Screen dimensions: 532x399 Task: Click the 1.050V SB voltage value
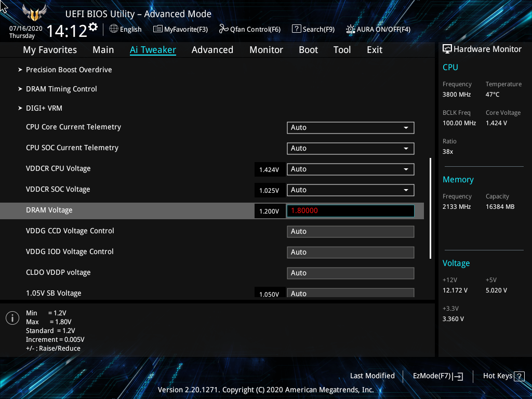point(270,293)
